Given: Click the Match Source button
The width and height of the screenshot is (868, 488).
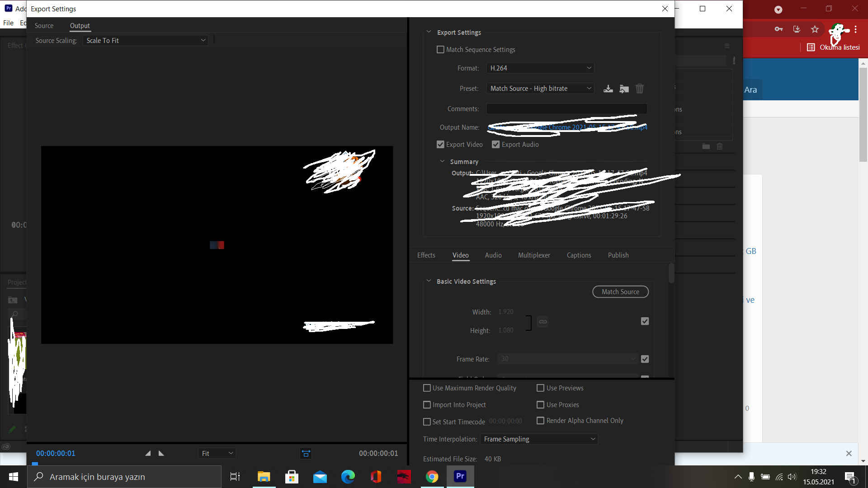Looking at the screenshot, I should pyautogui.click(x=620, y=292).
